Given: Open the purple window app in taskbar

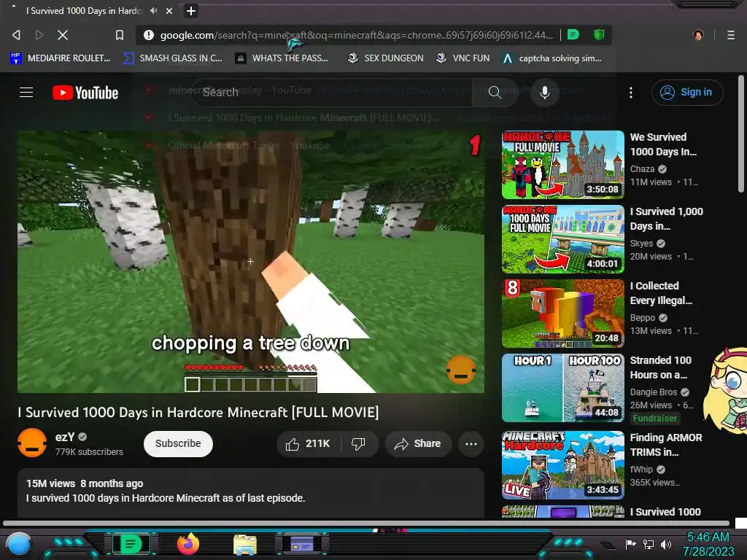Looking at the screenshot, I should click(302, 544).
